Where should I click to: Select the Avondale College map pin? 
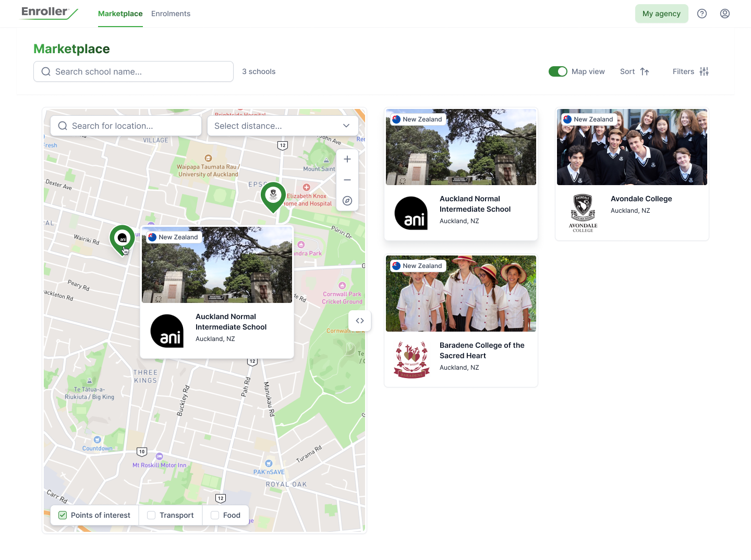click(x=273, y=196)
